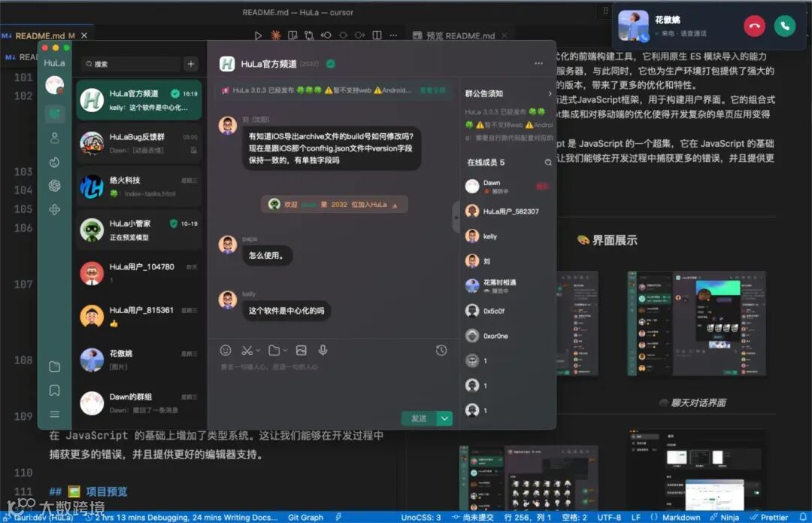Image resolution: width=812 pixels, height=523 pixels.
Task: Run the file with play icon in editor
Action: (x=258, y=35)
